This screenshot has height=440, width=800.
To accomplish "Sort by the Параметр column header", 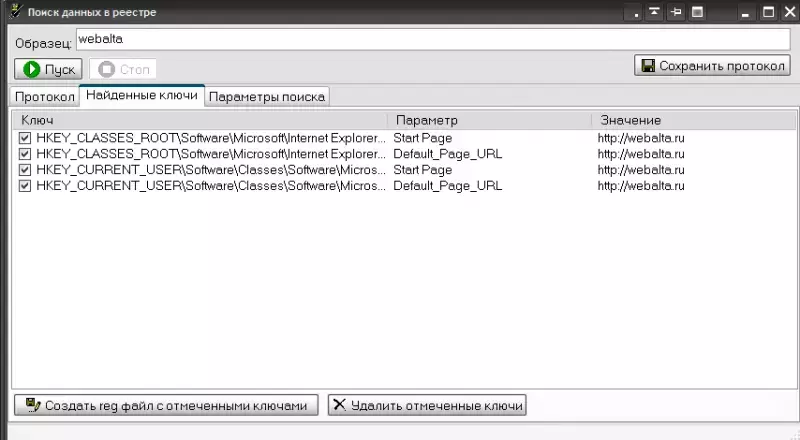I will [490, 120].
